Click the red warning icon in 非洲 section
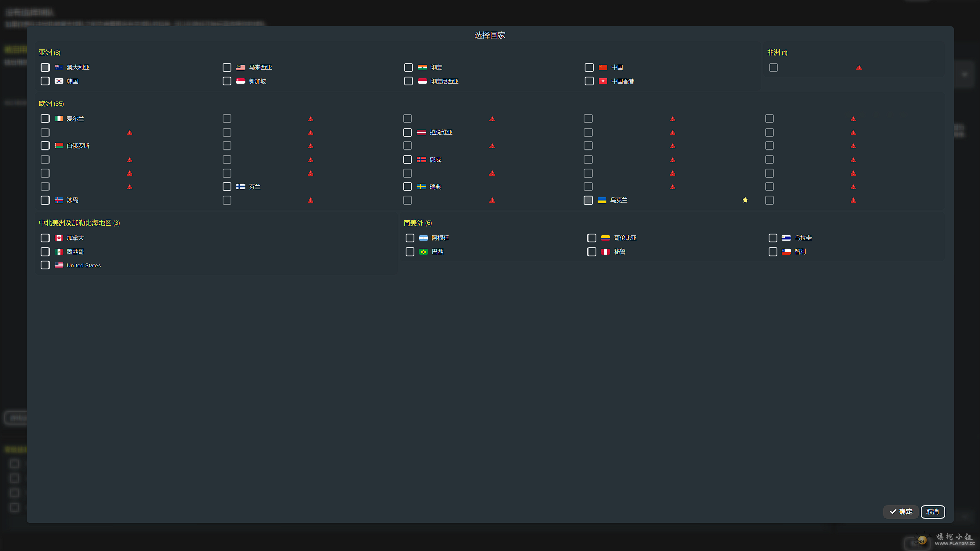Viewport: 980px width, 551px height. [859, 67]
